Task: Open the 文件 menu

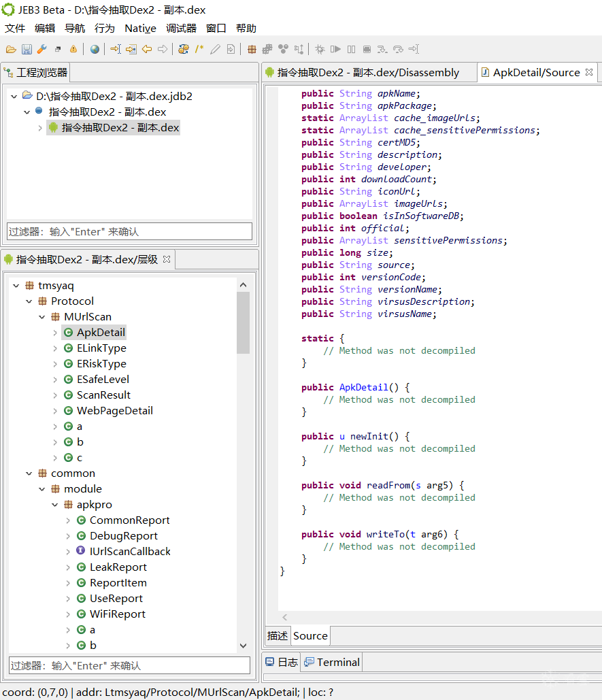Action: [x=15, y=29]
